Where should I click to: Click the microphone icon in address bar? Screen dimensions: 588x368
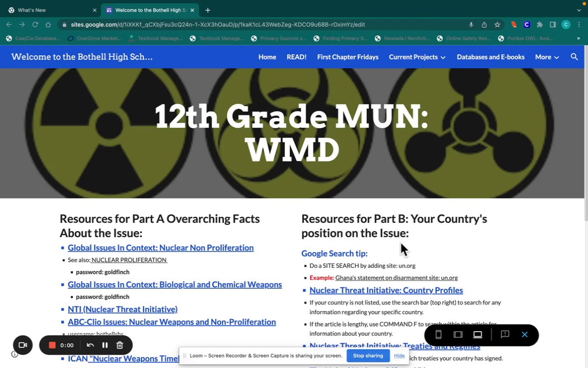[471, 25]
